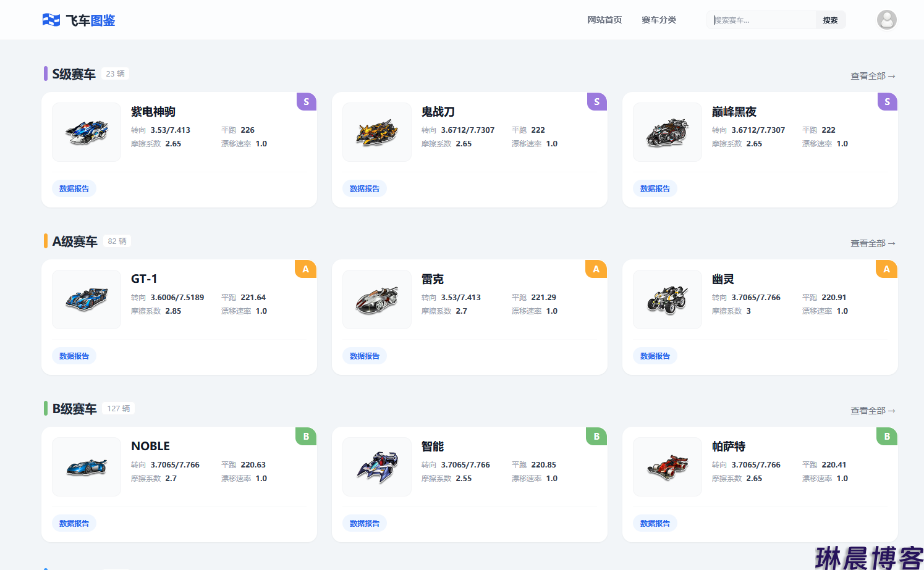924x570 pixels.
Task: Click the B grade badge on 帕萨特
Action: pos(886,436)
